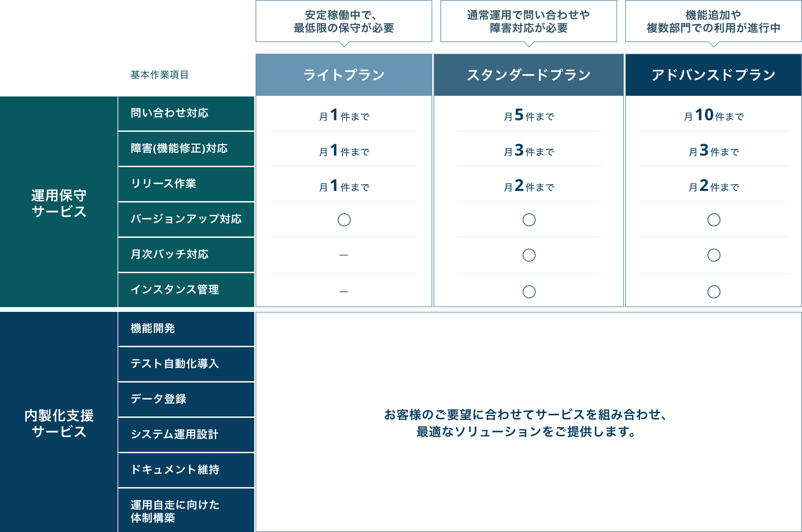Click the ライトプラン header
The height and width of the screenshot is (532, 802).
coord(344,75)
